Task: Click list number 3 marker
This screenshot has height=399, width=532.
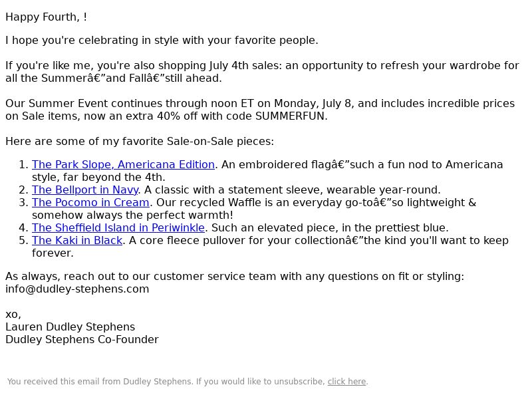Action: point(23,203)
